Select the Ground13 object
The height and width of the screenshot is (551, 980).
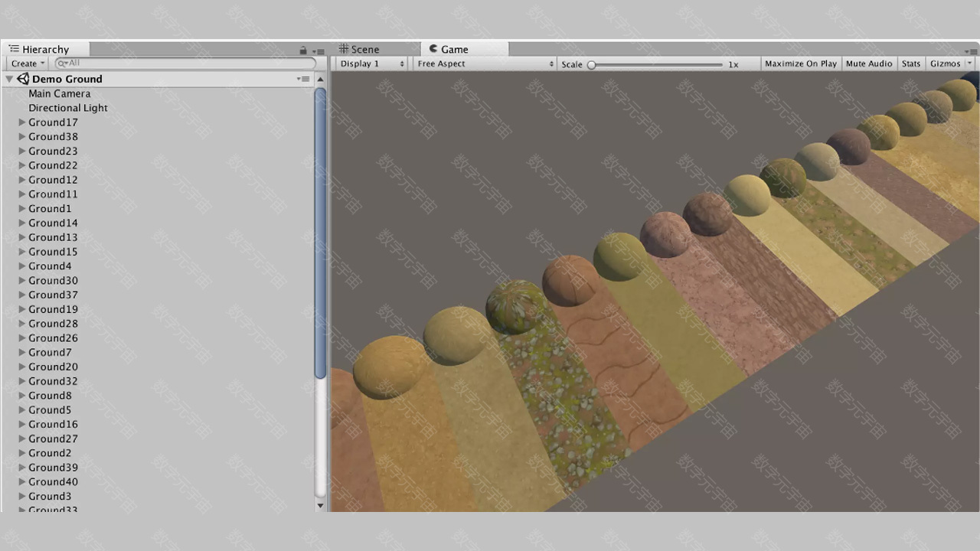click(x=53, y=237)
